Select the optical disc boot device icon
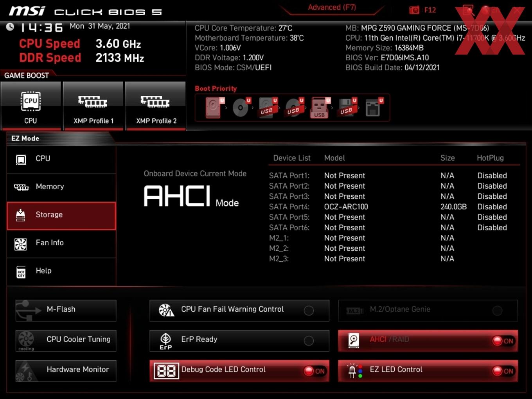This screenshot has width=532, height=399. click(x=241, y=108)
